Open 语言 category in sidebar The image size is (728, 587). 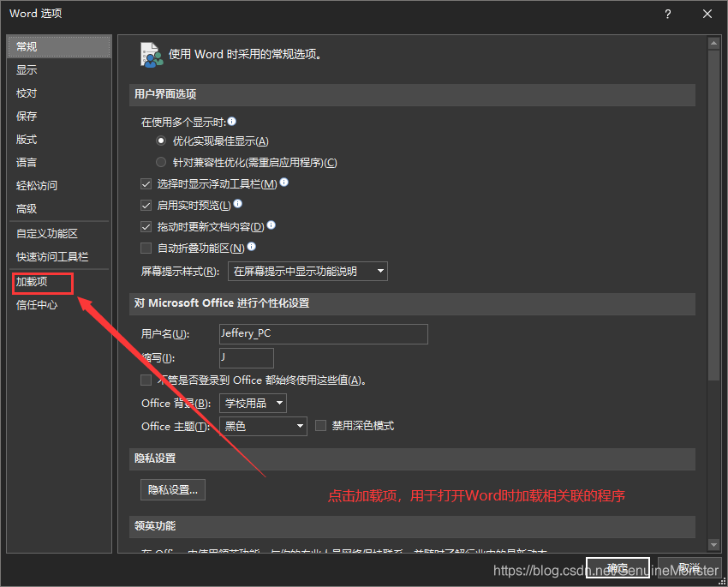[59, 163]
